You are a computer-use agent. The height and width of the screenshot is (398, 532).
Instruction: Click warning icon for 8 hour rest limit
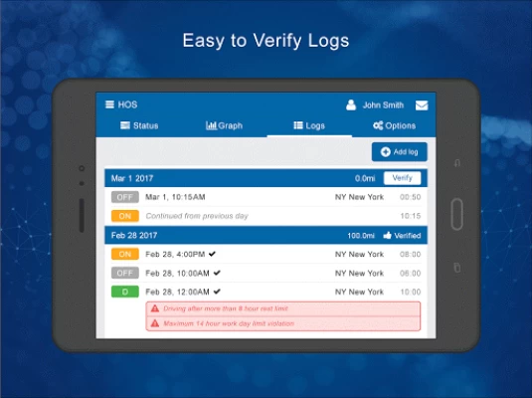(x=155, y=308)
